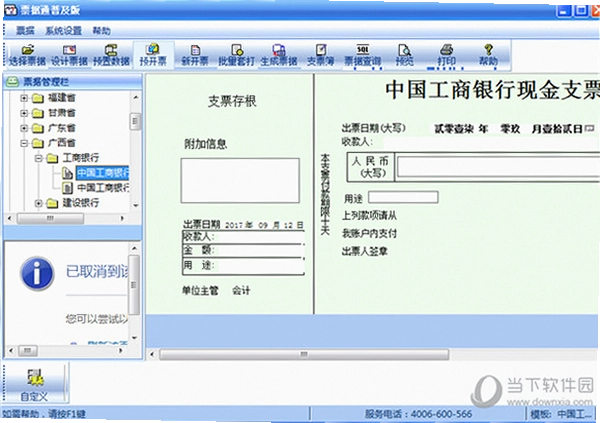
Task: Click status bar 服务电话: 4006-600-566
Action: [418, 414]
